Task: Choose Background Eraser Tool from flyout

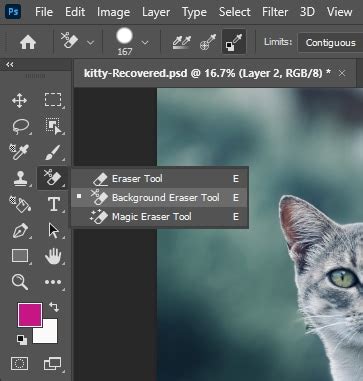Action: tap(159, 198)
